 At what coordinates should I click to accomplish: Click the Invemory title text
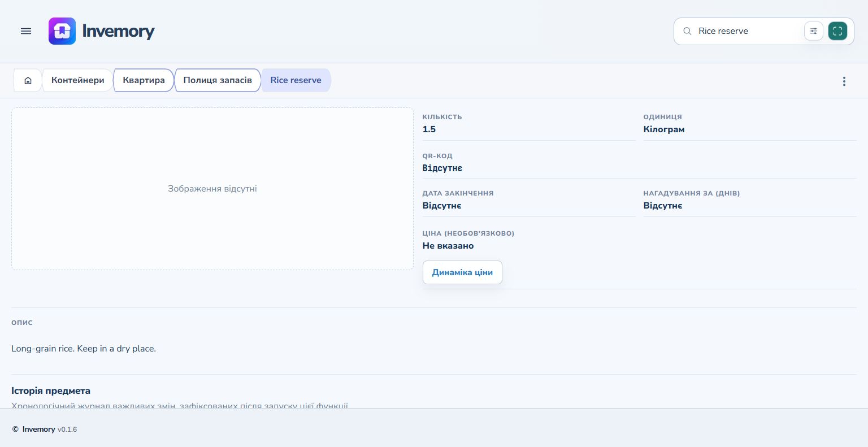click(x=118, y=31)
